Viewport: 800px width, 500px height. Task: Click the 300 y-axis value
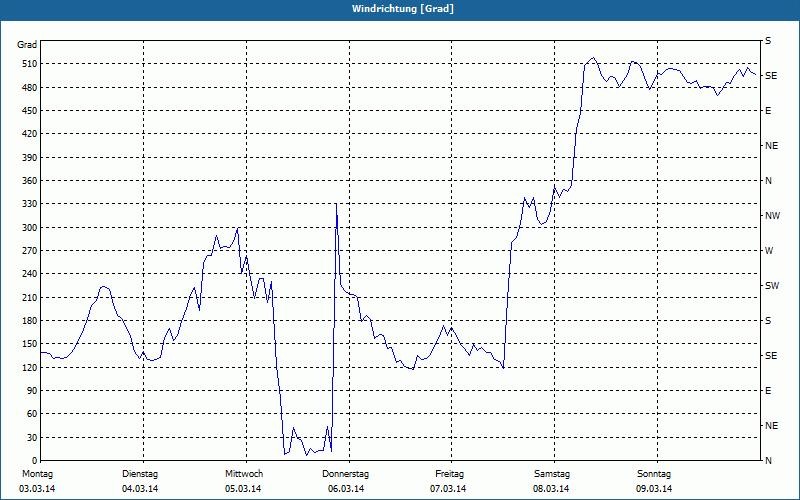[30, 228]
